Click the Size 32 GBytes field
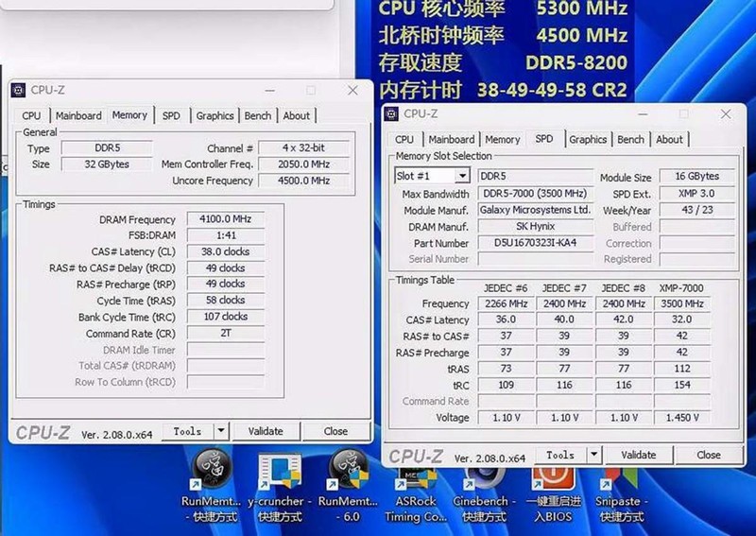Image resolution: width=756 pixels, height=536 pixels. (x=107, y=164)
